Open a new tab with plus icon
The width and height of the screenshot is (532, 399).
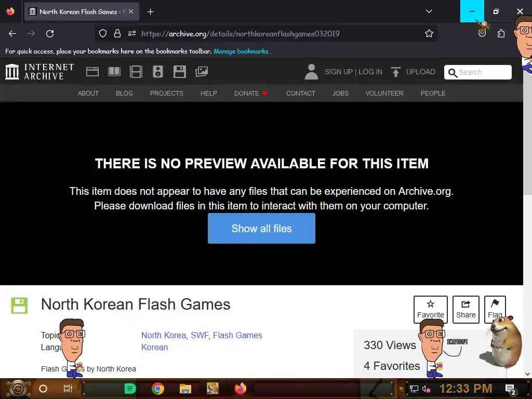(150, 12)
